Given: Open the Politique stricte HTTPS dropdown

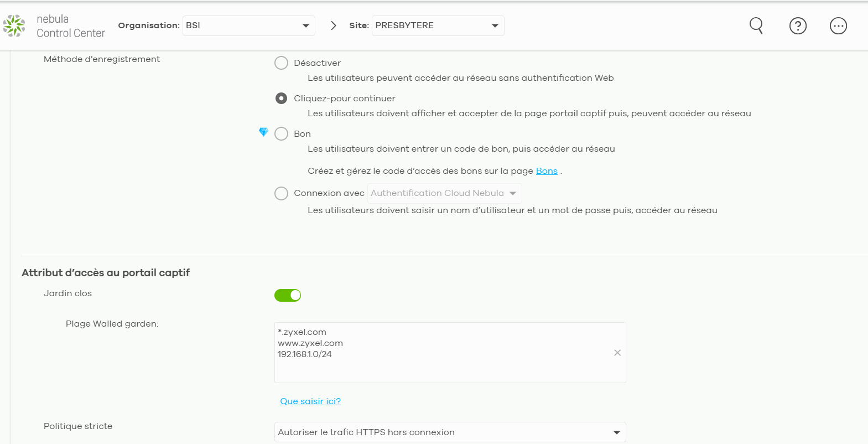Looking at the screenshot, I should point(450,432).
